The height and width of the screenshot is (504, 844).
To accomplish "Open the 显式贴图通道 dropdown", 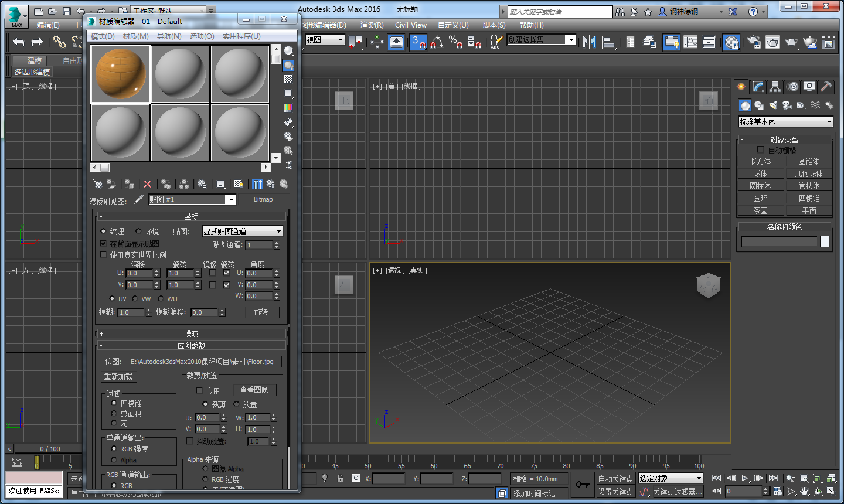I will click(243, 231).
